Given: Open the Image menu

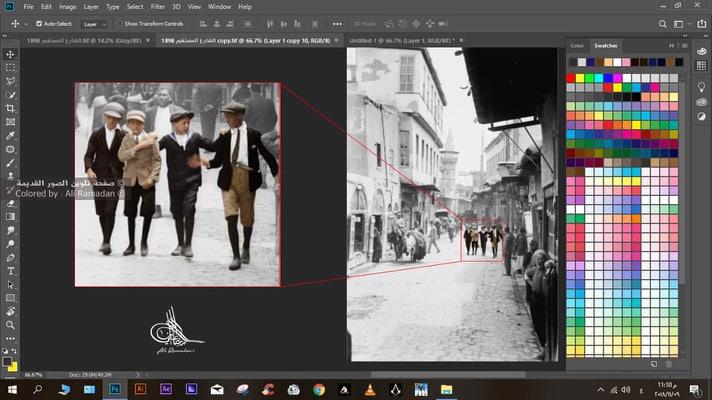Looking at the screenshot, I should coord(67,6).
